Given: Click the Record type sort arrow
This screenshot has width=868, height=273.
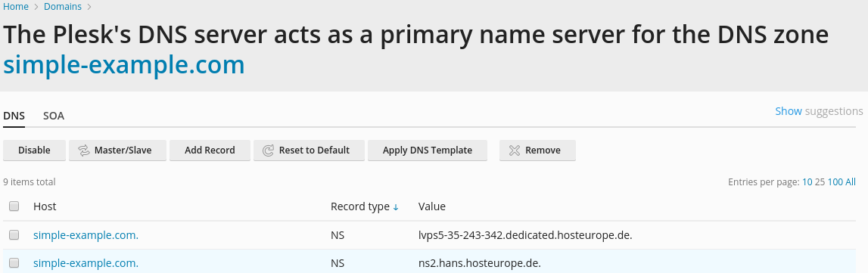Looking at the screenshot, I should (x=396, y=207).
